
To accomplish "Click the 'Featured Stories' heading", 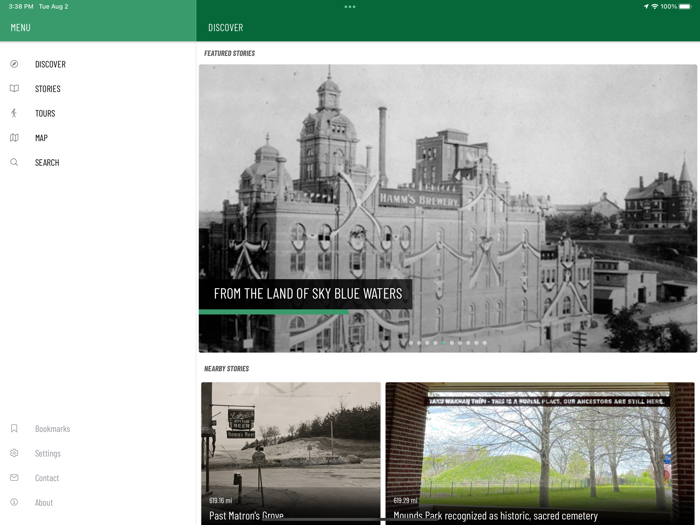I will point(229,53).
